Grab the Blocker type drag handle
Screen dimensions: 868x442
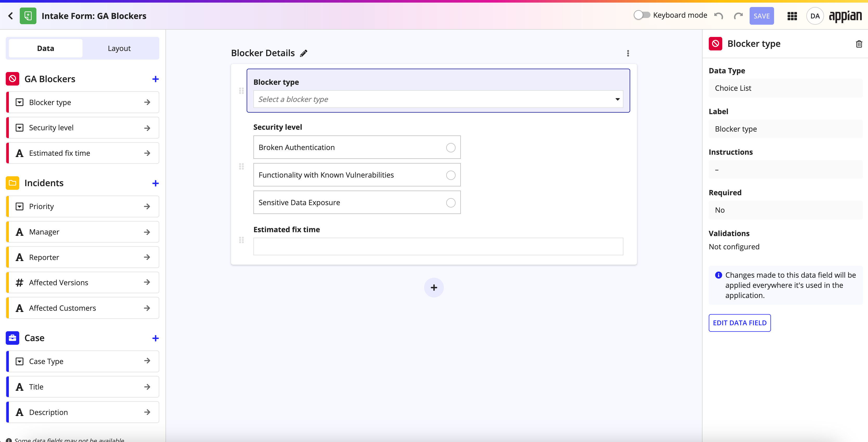pyautogui.click(x=241, y=90)
